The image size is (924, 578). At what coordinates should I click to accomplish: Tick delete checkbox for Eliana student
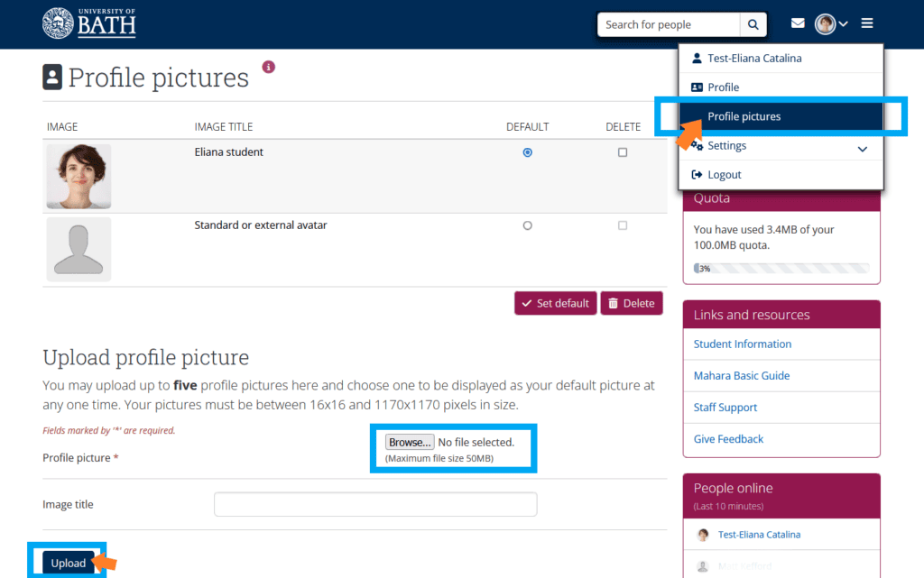pyautogui.click(x=623, y=152)
